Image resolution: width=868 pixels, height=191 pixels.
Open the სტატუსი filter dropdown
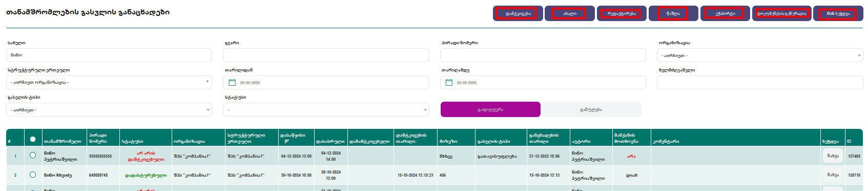point(326,110)
